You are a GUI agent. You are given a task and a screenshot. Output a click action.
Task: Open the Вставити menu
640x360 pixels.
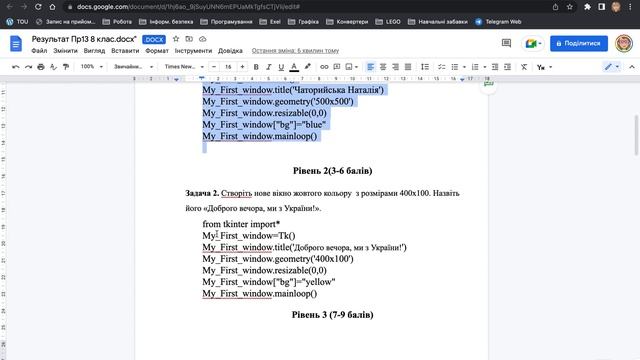(125, 51)
